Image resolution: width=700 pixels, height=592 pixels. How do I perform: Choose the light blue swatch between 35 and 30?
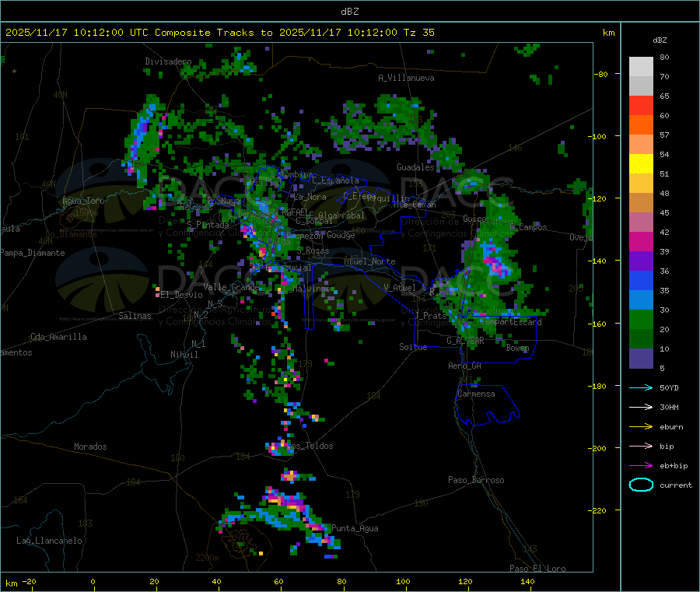tap(641, 300)
